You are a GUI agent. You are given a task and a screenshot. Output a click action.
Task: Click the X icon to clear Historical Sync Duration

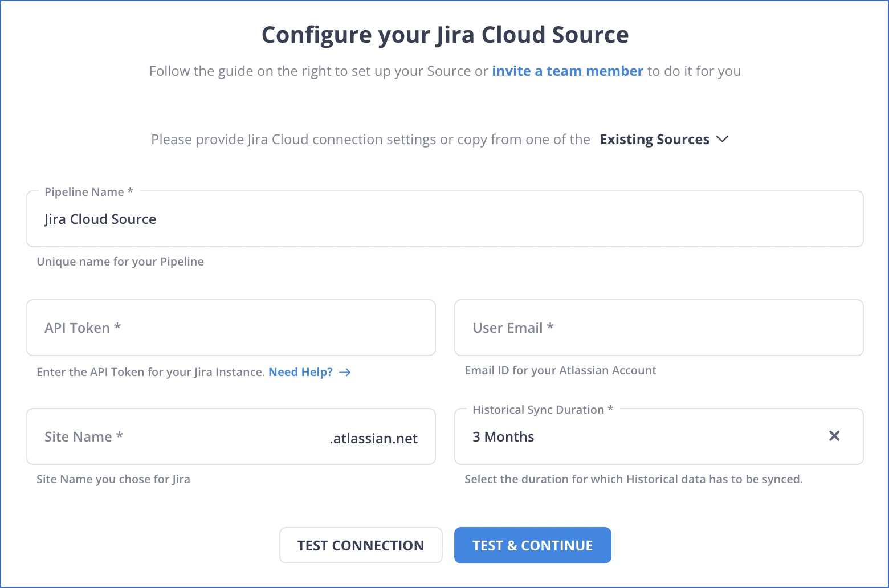point(834,436)
